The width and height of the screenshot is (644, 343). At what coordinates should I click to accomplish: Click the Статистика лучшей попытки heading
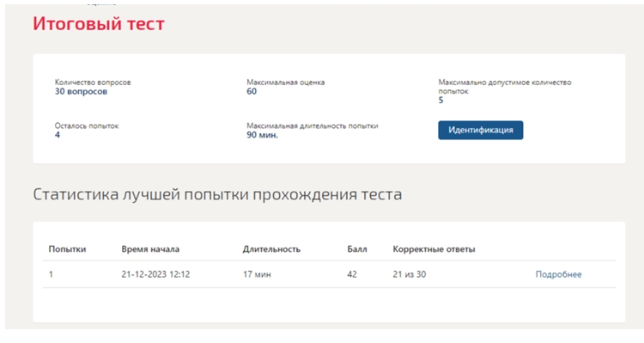(x=217, y=194)
